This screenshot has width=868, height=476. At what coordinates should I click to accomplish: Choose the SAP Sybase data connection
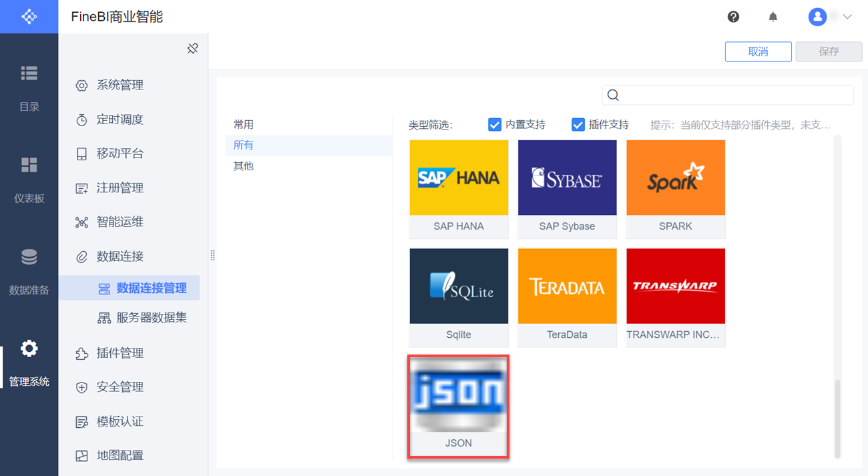(567, 189)
